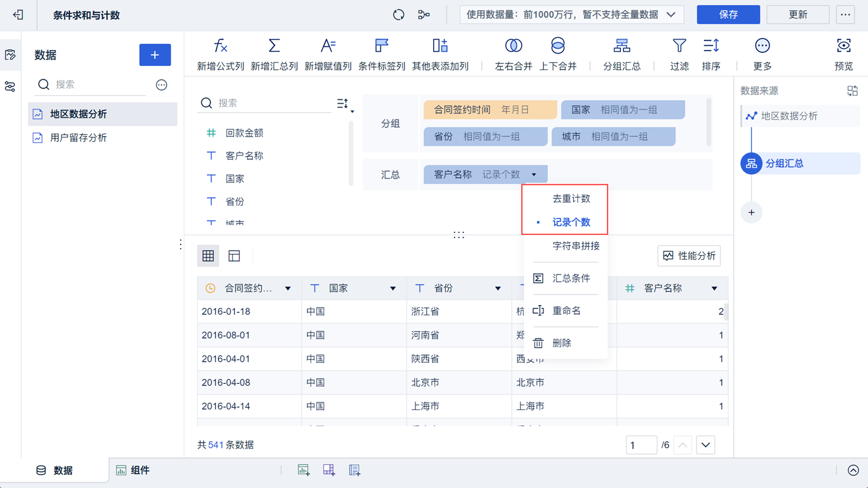The image size is (868, 488).
Task: Switch to the 数据 bottom tab
Action: 55,470
